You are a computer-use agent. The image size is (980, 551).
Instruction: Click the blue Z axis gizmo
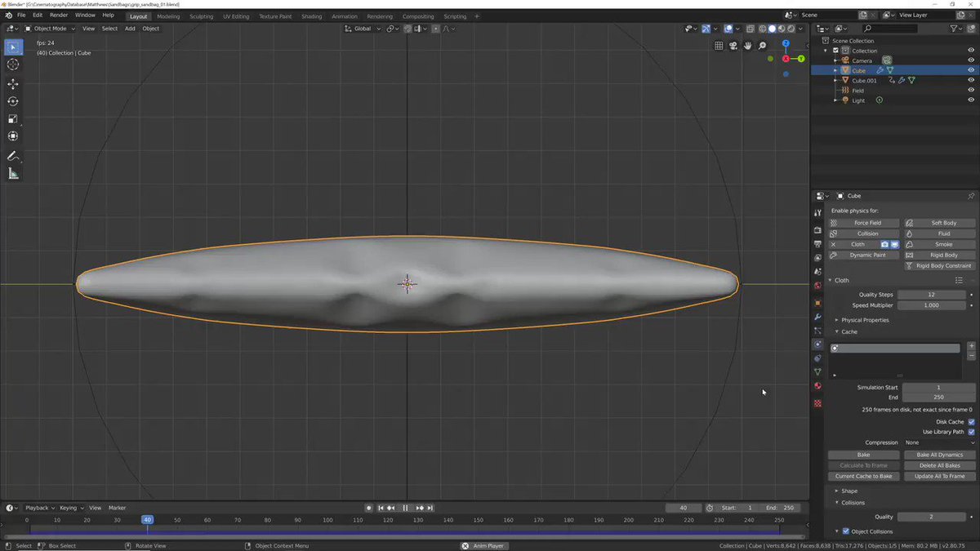click(786, 43)
